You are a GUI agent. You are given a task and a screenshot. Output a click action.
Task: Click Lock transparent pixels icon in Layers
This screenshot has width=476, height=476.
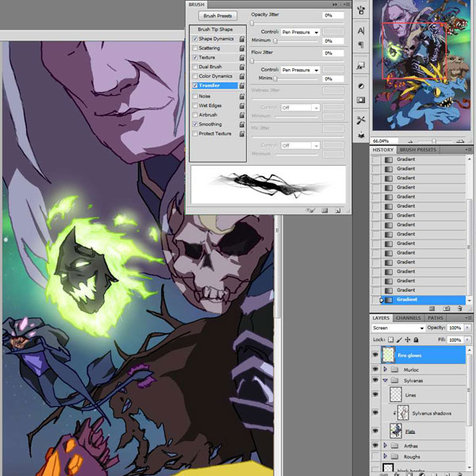(391, 340)
